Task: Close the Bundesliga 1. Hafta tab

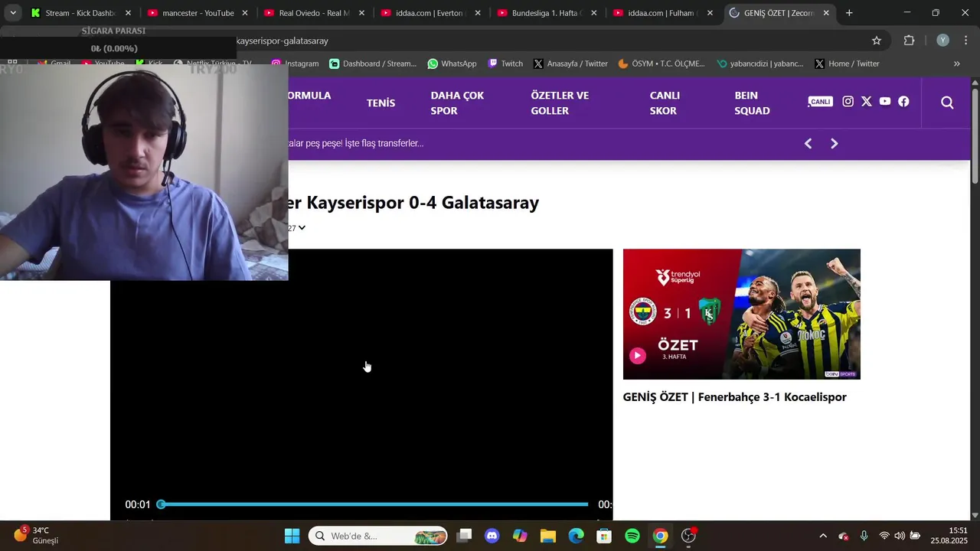Action: (x=594, y=13)
